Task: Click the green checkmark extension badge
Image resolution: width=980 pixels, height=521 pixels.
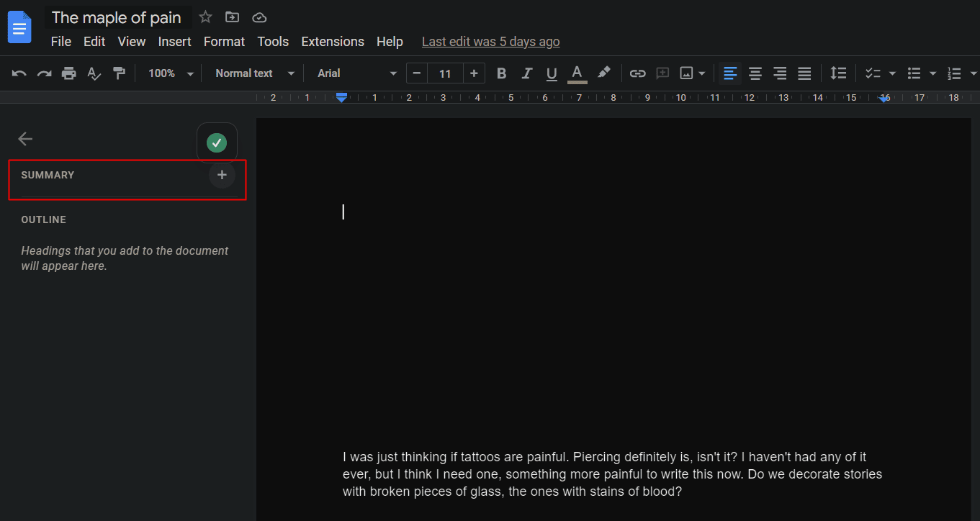Action: tap(217, 143)
